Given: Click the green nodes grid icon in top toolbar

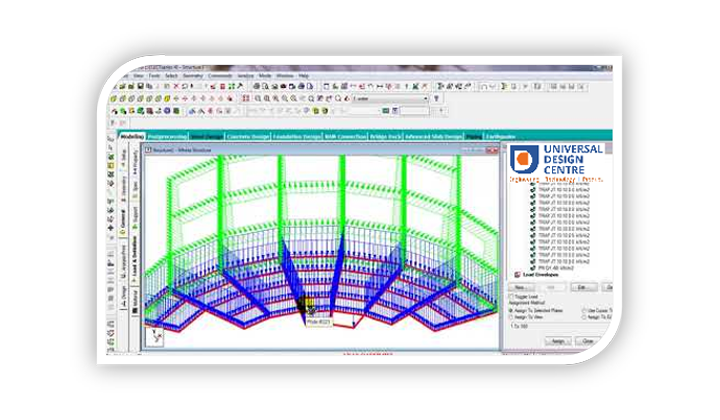Looking at the screenshot, I should 231,86.
